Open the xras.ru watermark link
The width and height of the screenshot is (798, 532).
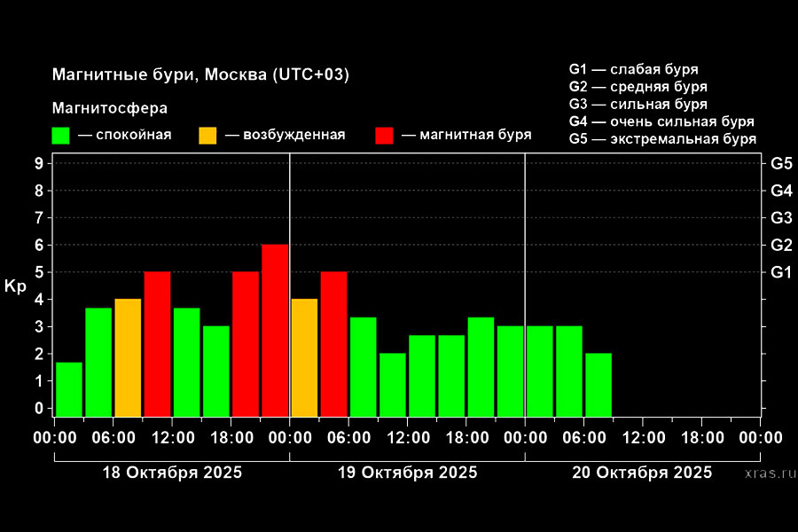click(x=770, y=474)
